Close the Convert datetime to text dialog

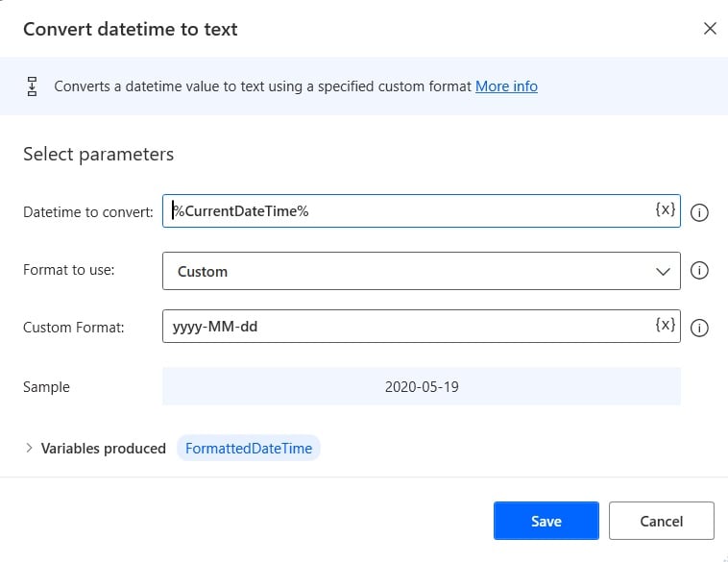(x=710, y=28)
